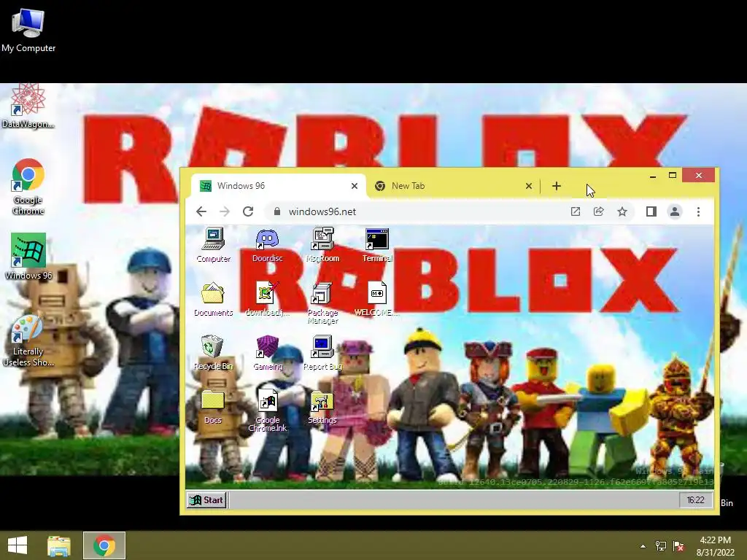Screen dimensions: 747x560
Task: Click the Chrome taskbar button
Action: (104, 545)
